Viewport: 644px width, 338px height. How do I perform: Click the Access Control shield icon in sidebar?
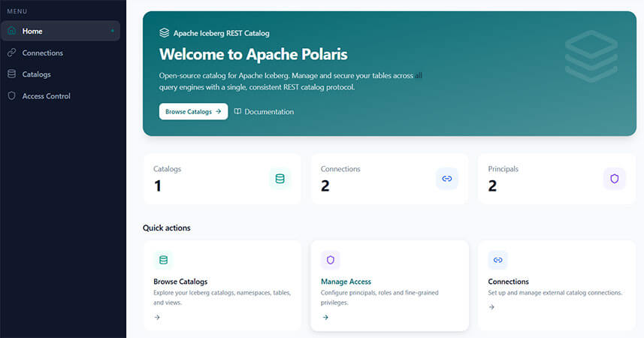(12, 95)
